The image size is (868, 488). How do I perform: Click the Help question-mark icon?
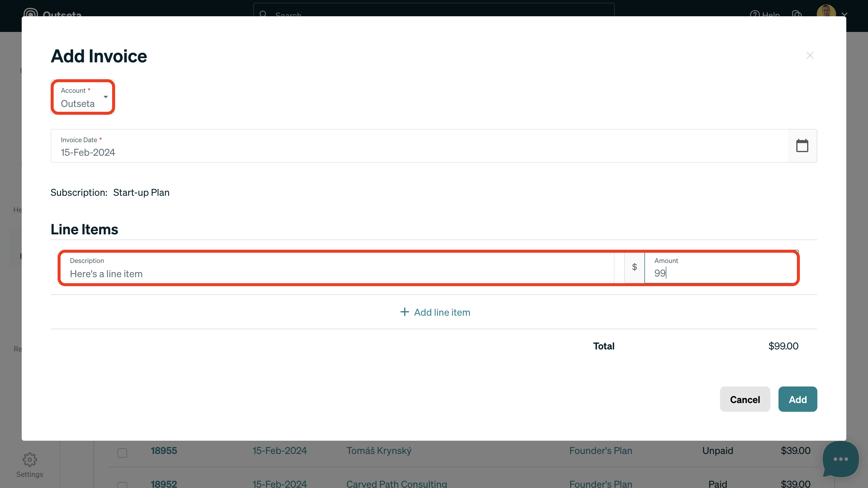point(754,15)
